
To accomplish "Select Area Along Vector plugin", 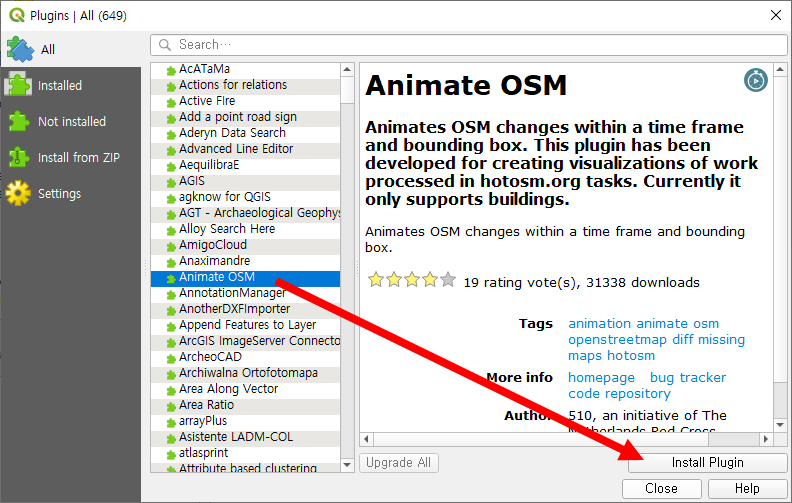I will [245, 389].
